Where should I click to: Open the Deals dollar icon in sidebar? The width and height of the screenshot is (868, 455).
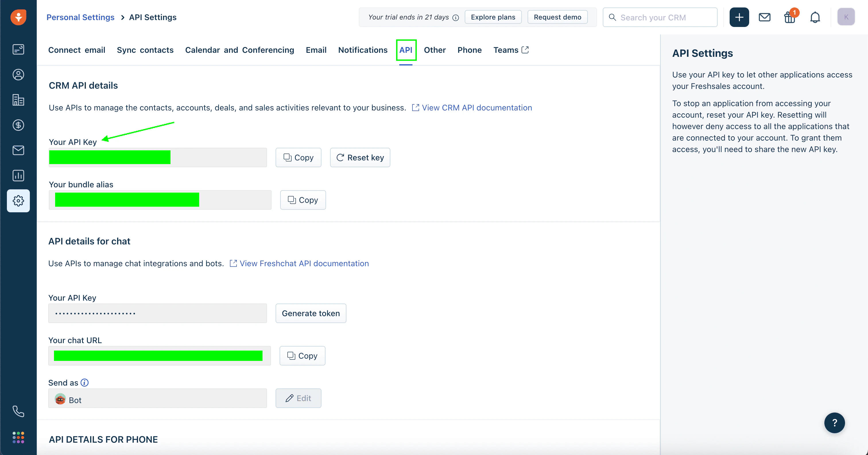18,125
